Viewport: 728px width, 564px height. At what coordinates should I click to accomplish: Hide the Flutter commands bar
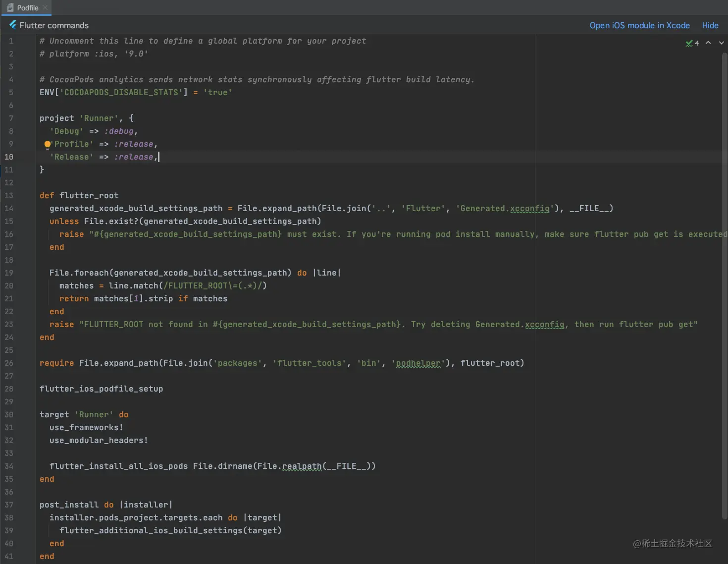710,25
